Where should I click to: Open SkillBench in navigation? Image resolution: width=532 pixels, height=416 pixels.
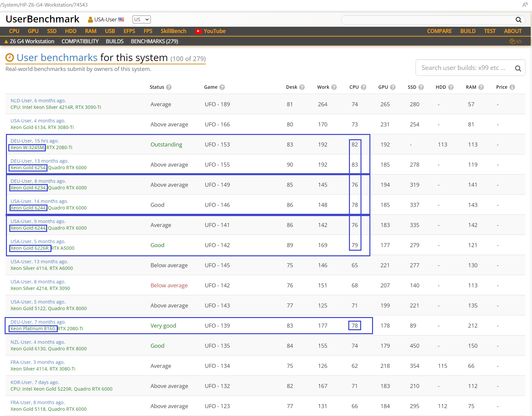click(173, 31)
